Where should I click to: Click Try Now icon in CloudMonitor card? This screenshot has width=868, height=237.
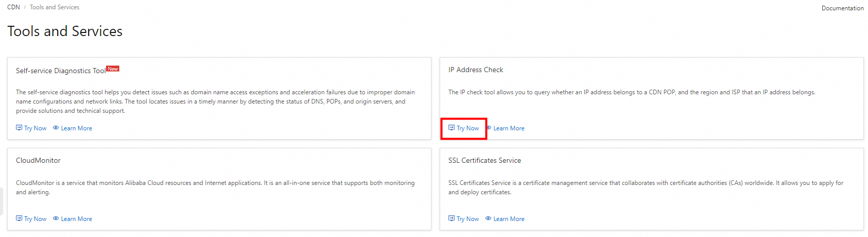point(19,218)
